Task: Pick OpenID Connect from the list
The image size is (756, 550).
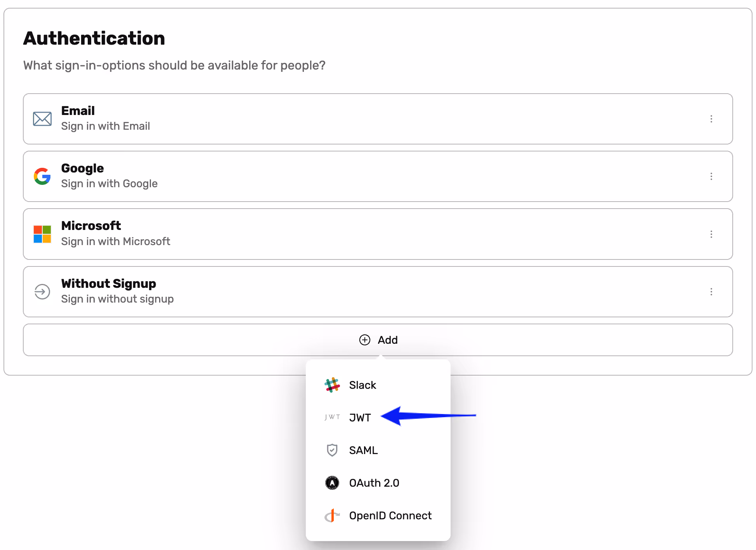Action: (x=390, y=515)
